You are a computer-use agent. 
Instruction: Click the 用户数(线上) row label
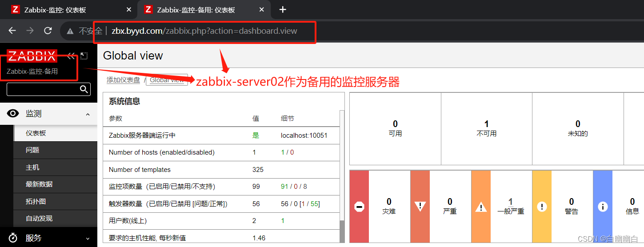click(128, 221)
